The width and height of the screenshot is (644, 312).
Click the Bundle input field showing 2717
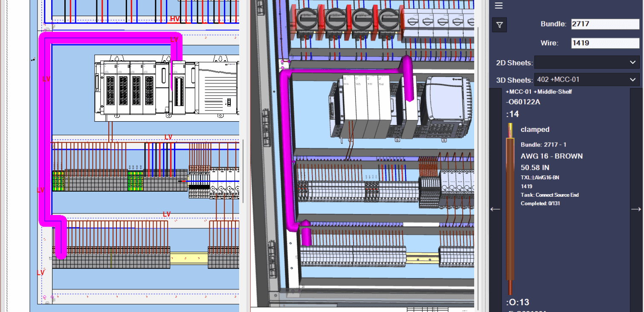(605, 24)
